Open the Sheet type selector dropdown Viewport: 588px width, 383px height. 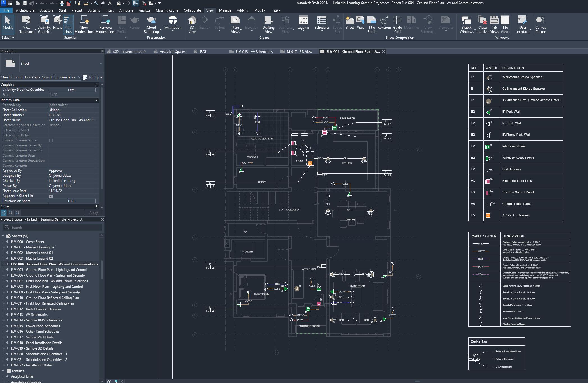pyautogui.click(x=101, y=64)
